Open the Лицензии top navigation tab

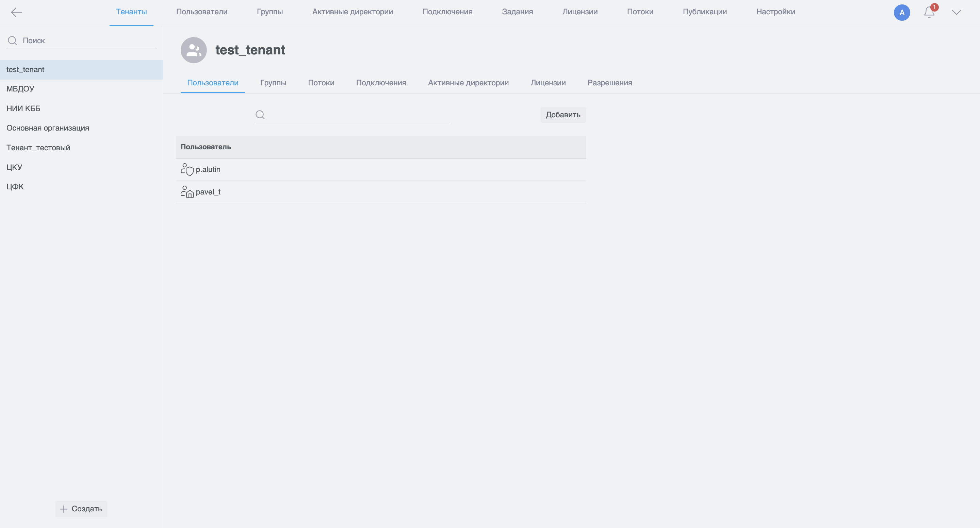579,12
